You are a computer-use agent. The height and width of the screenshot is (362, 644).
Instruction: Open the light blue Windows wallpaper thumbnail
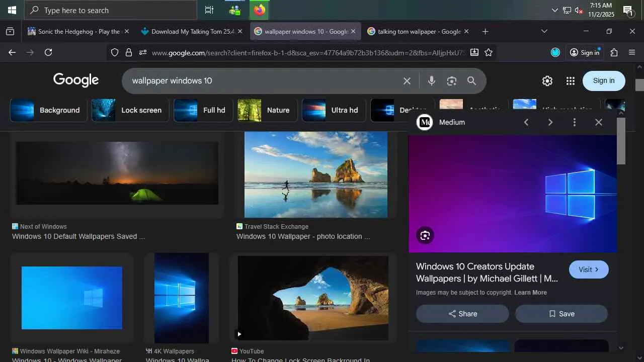72,298
